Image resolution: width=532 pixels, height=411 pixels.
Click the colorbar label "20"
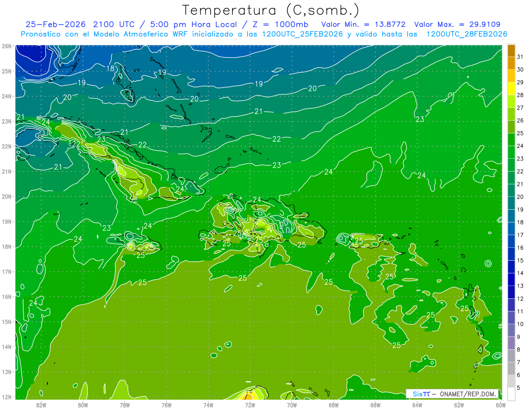click(520, 197)
